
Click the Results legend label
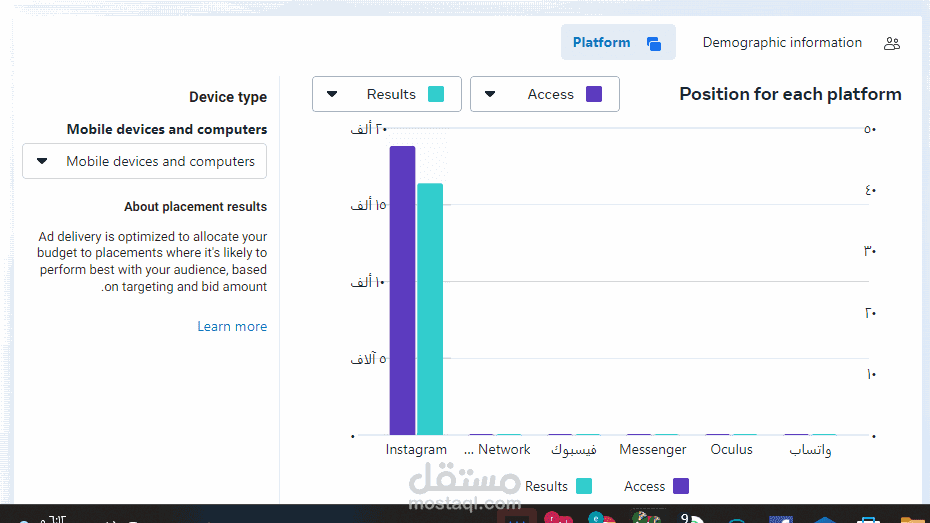click(x=546, y=486)
